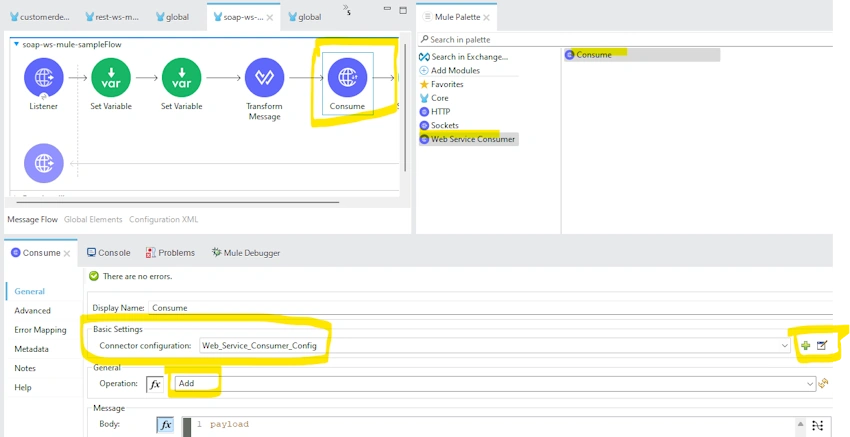Switch to first global editor tab

point(172,17)
